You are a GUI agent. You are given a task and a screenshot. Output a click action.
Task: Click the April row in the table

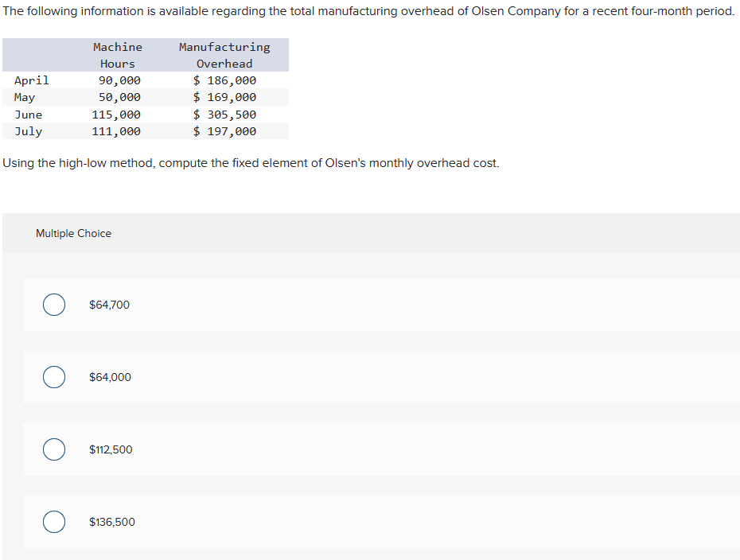coord(32,80)
